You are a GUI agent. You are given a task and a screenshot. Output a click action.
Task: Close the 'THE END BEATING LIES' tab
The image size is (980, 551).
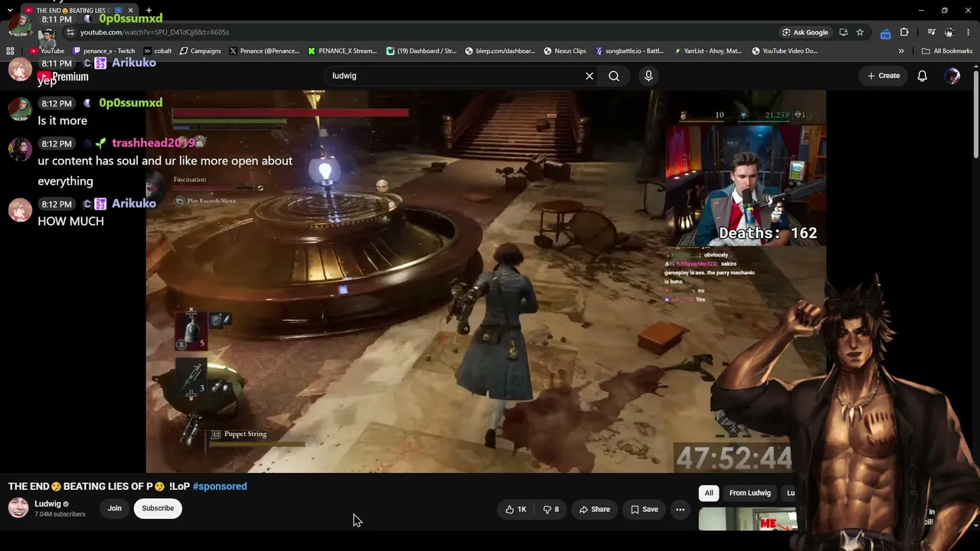(130, 10)
